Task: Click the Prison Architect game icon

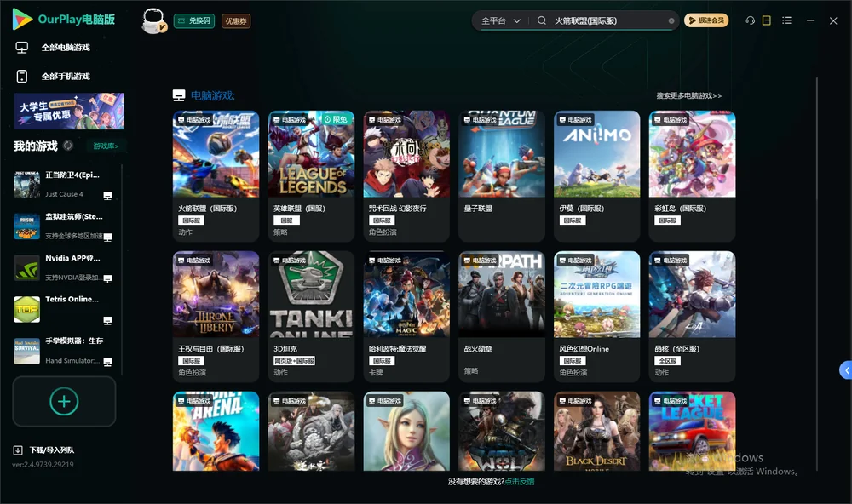Action: click(26, 226)
